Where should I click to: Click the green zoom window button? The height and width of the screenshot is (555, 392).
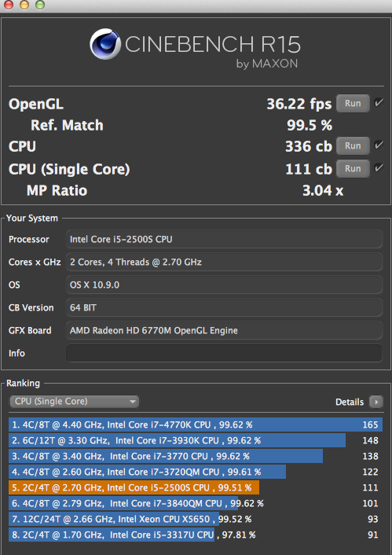tap(40, 5)
